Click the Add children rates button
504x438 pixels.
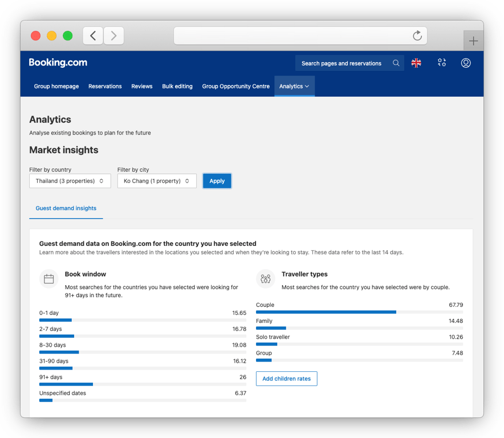pyautogui.click(x=286, y=379)
